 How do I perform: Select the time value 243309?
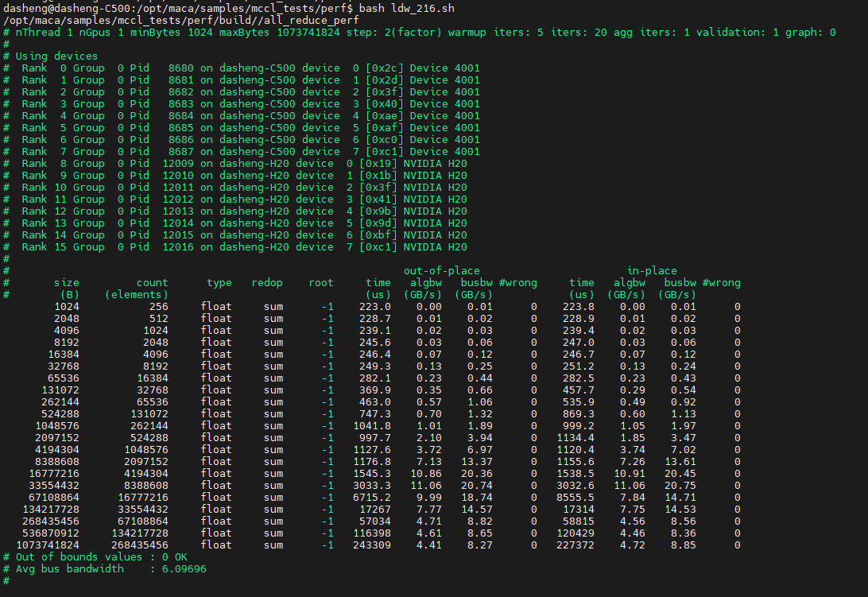[x=372, y=545]
